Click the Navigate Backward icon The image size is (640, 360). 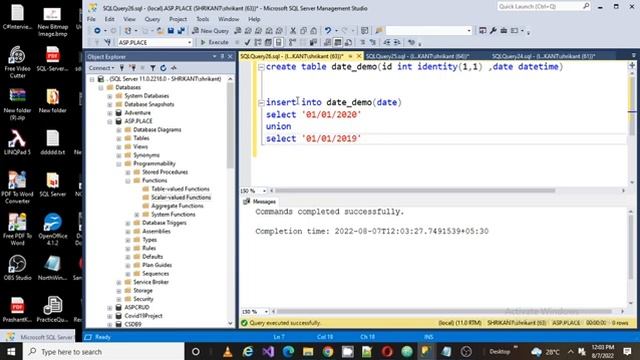pyautogui.click(x=97, y=31)
